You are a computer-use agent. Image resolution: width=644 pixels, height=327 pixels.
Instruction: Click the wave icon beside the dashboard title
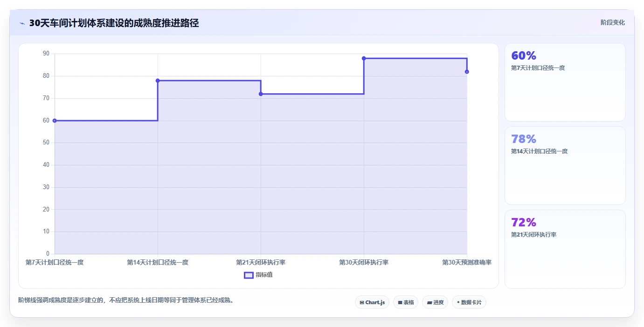(22, 23)
